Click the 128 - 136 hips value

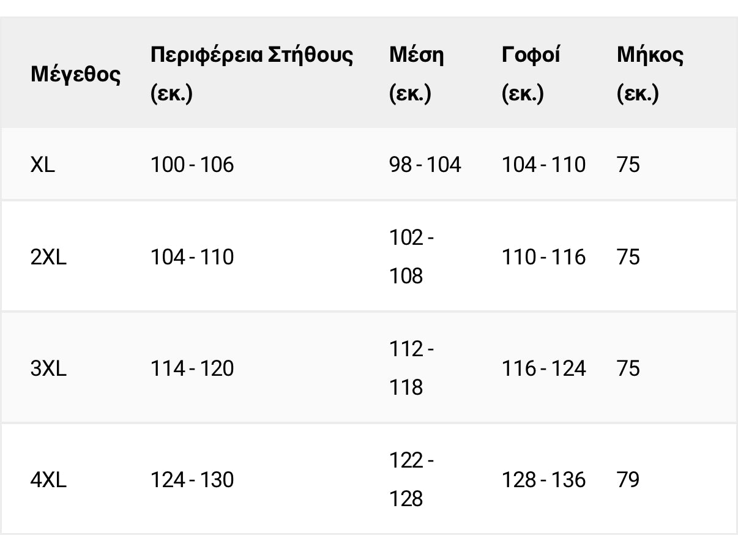click(544, 480)
